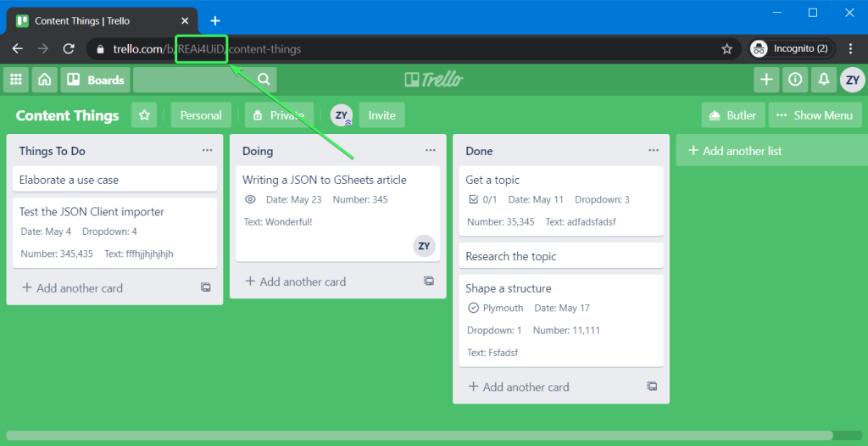Click the Incognito (2) profile indicator
Screen dimensions: 868x446
[x=792, y=49]
